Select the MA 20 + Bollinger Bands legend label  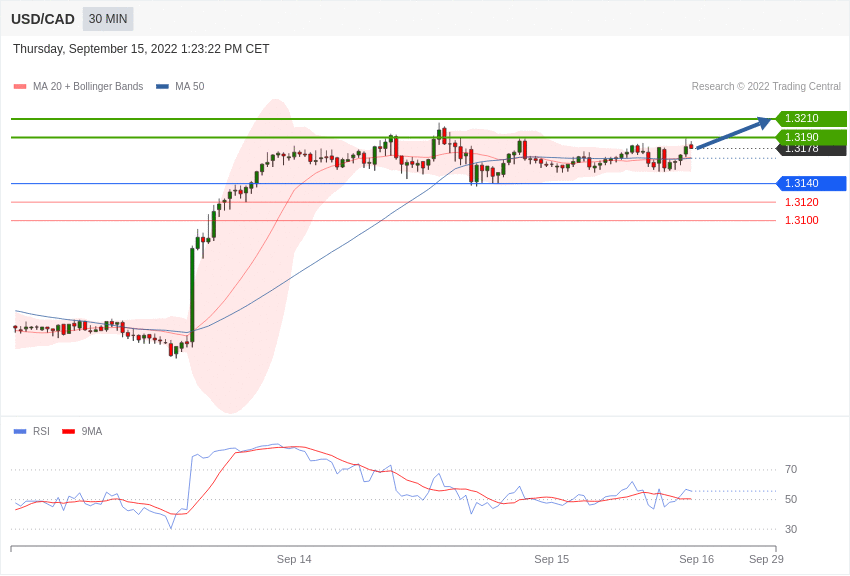(88, 87)
